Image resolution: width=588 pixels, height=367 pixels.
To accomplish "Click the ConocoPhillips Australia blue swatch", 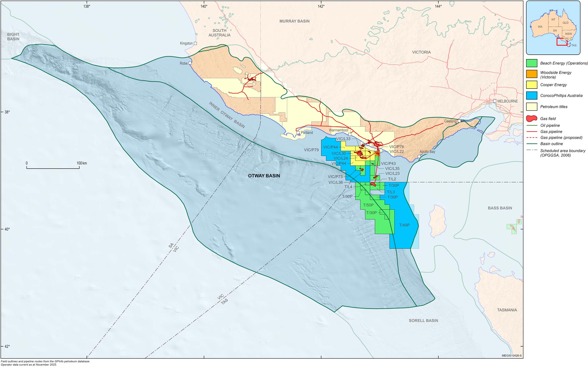I will coord(532,96).
